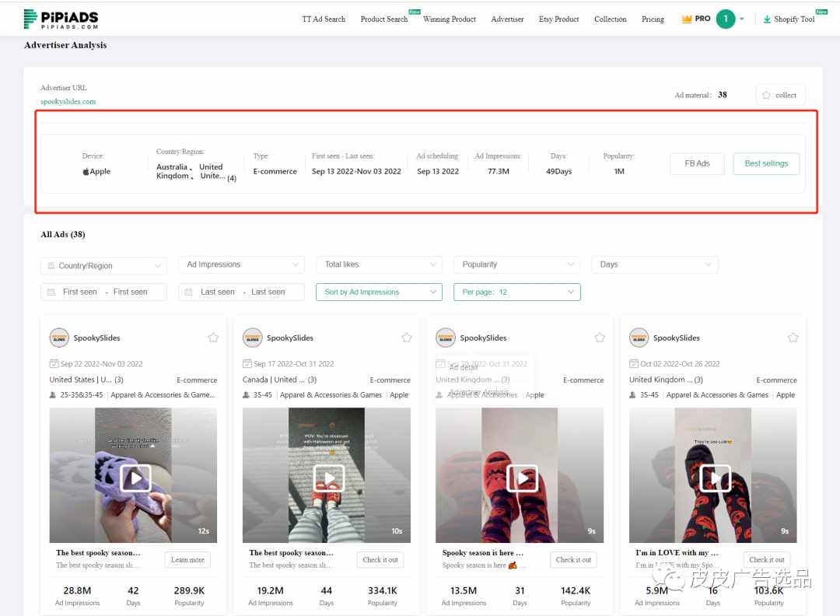Click the star icon in collect button
The height and width of the screenshot is (616, 840).
766,96
